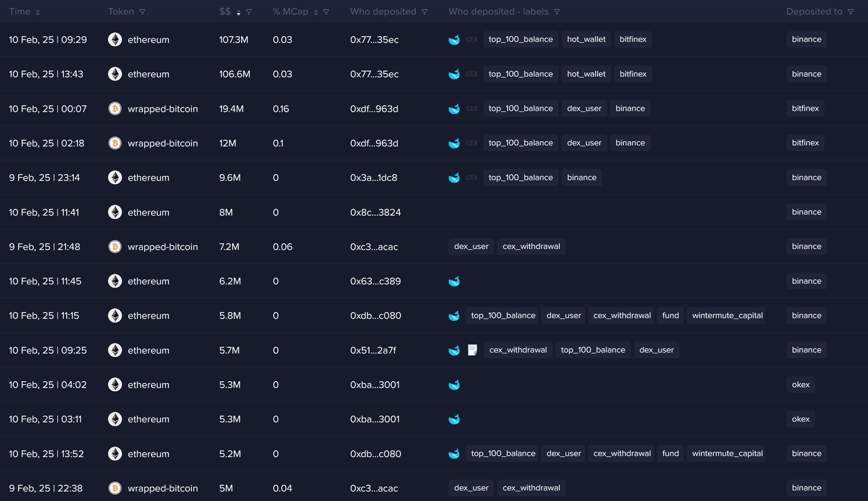868x501 pixels.
Task: Toggle sort order for % MCap column
Action: [316, 12]
